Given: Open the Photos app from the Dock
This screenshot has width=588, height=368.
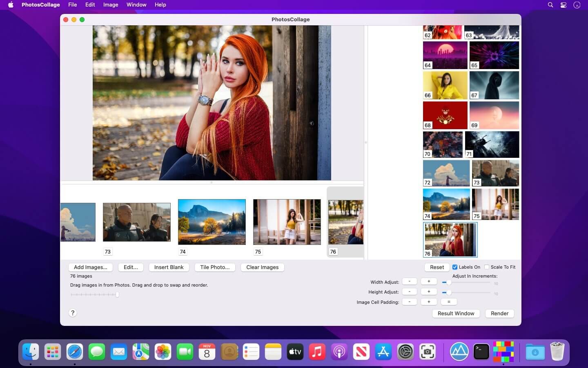Looking at the screenshot, I should tap(163, 352).
